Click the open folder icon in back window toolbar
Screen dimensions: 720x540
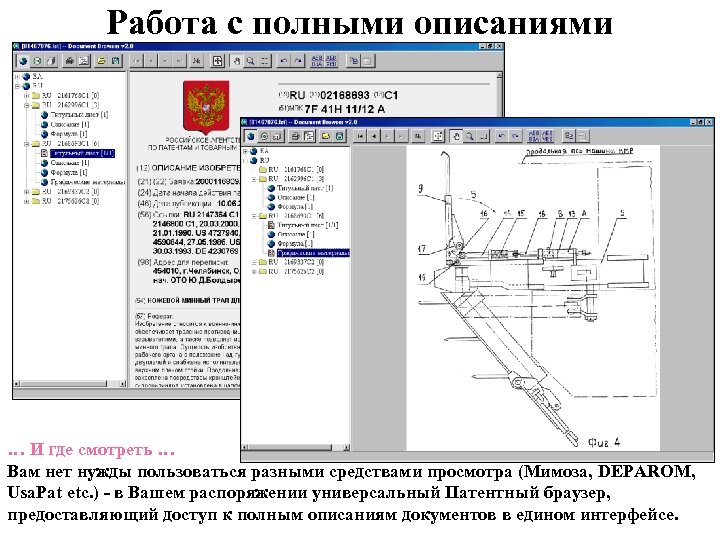102,61
